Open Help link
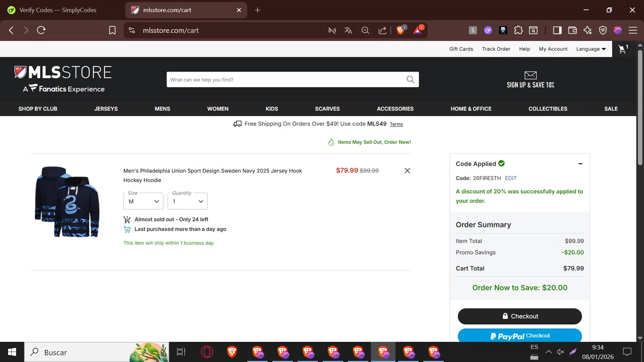The width and height of the screenshot is (644, 362). pyautogui.click(x=524, y=49)
